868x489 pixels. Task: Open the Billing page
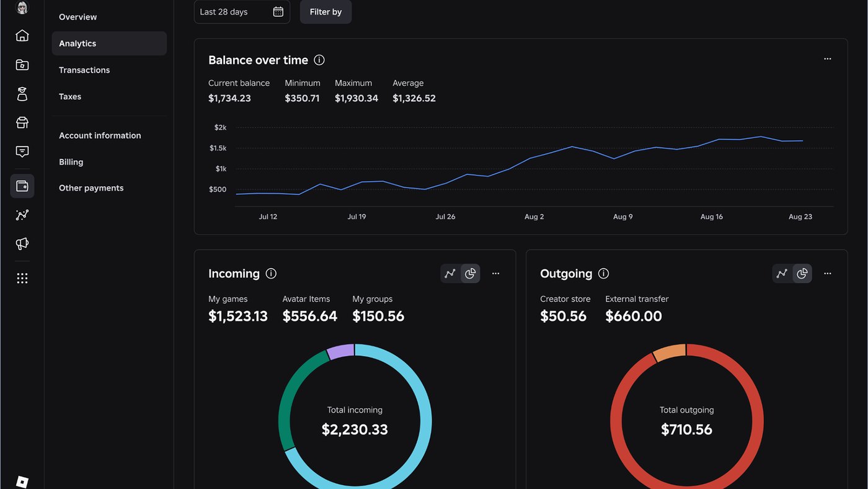click(109, 162)
